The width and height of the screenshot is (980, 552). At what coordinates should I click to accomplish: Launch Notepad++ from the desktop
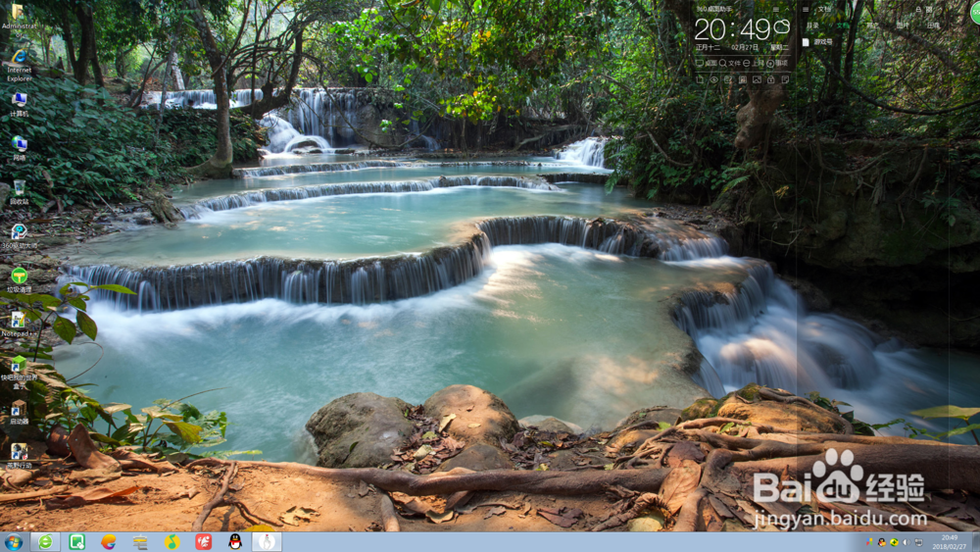click(x=19, y=325)
